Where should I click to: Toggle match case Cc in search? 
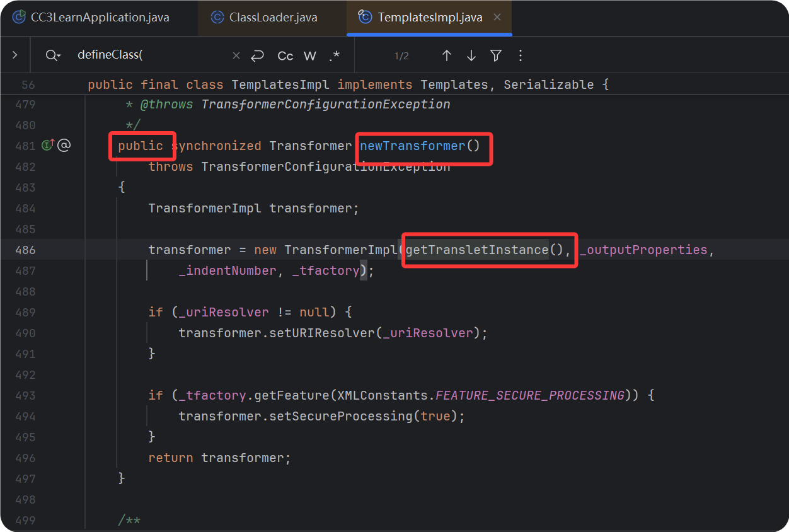pos(285,55)
